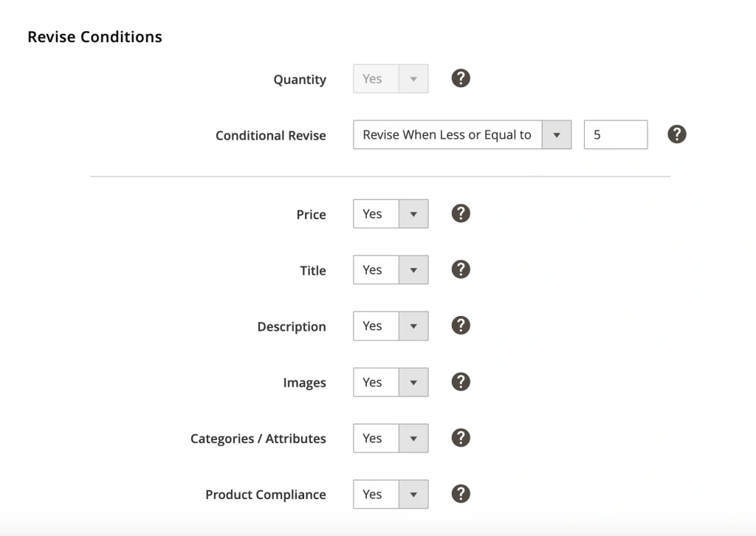Viewport: 756px width, 536px height.
Task: Click the Images help question mark
Action: click(x=461, y=382)
